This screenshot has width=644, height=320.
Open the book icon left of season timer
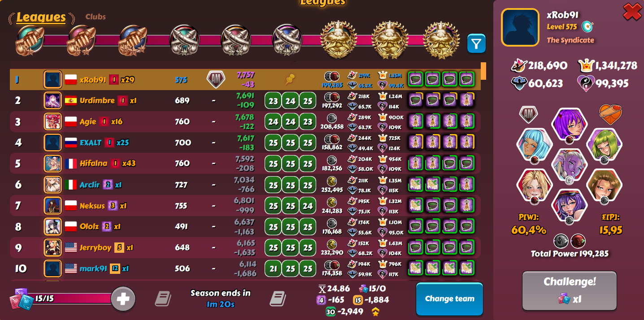pos(163,298)
